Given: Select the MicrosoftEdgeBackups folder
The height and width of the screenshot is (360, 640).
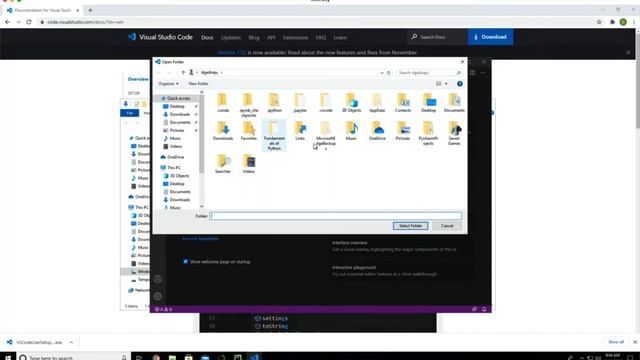Looking at the screenshot, I should pyautogui.click(x=326, y=136).
